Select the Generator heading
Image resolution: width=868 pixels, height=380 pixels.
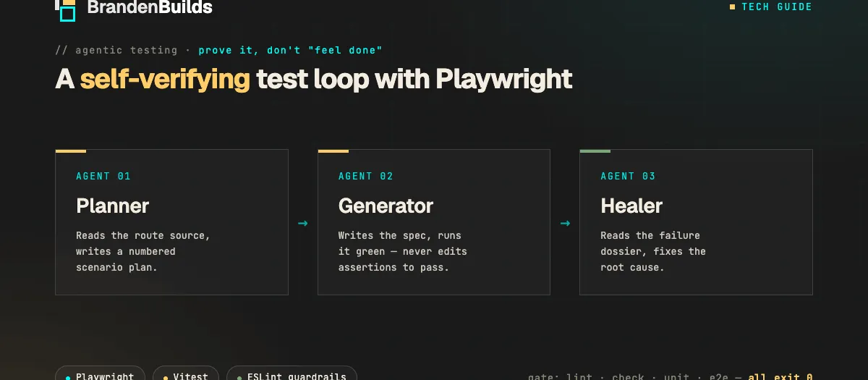click(x=386, y=206)
